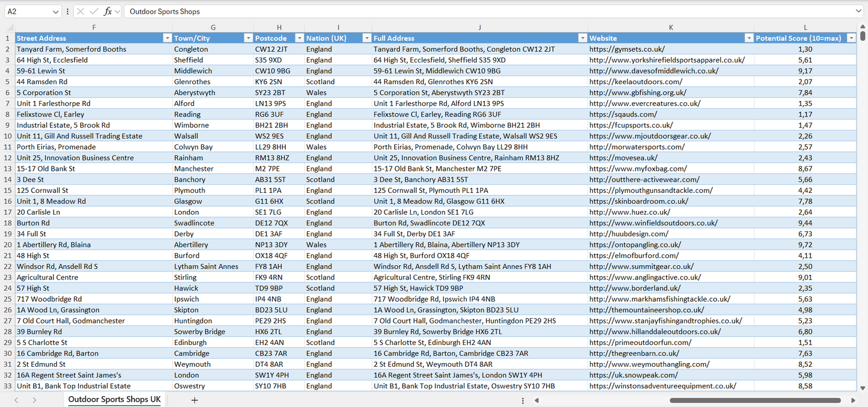Screen dimensions: 868x407
Task: Click the vertical scroll down arrow
Action: point(863,388)
